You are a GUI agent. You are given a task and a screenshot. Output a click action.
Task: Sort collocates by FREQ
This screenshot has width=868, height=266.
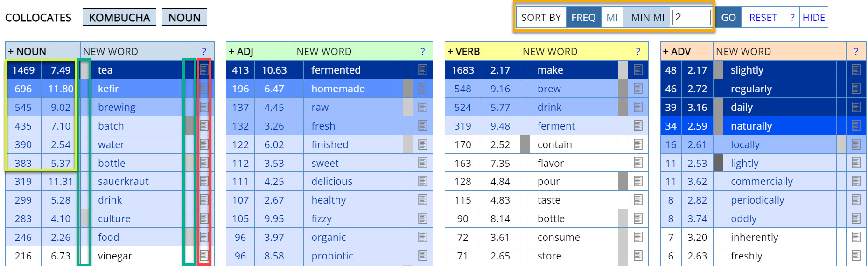point(583,17)
